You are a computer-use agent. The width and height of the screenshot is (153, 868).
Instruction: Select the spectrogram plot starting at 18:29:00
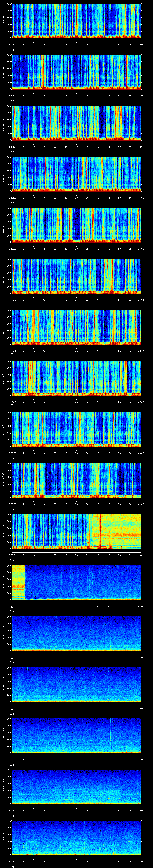(76, 21)
